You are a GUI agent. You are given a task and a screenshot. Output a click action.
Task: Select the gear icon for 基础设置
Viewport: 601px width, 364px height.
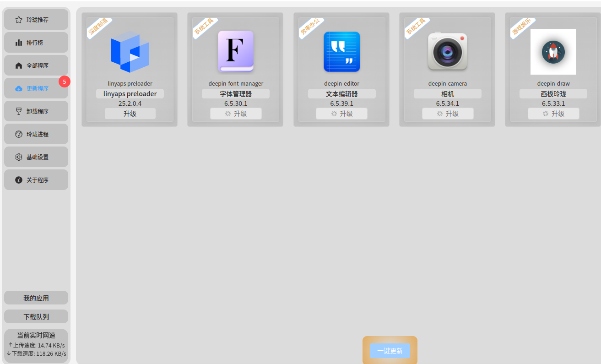point(19,157)
